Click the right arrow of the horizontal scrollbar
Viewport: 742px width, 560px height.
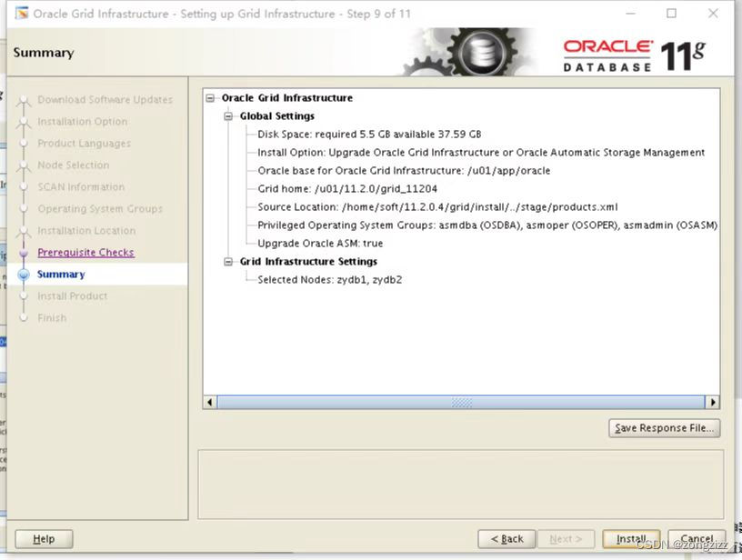tap(714, 402)
